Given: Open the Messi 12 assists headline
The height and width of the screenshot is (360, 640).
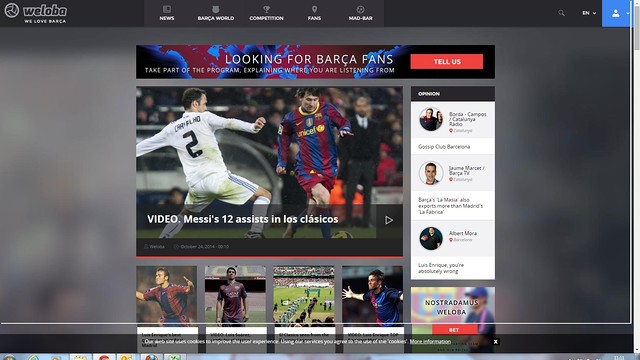Looking at the screenshot, I should [x=242, y=219].
